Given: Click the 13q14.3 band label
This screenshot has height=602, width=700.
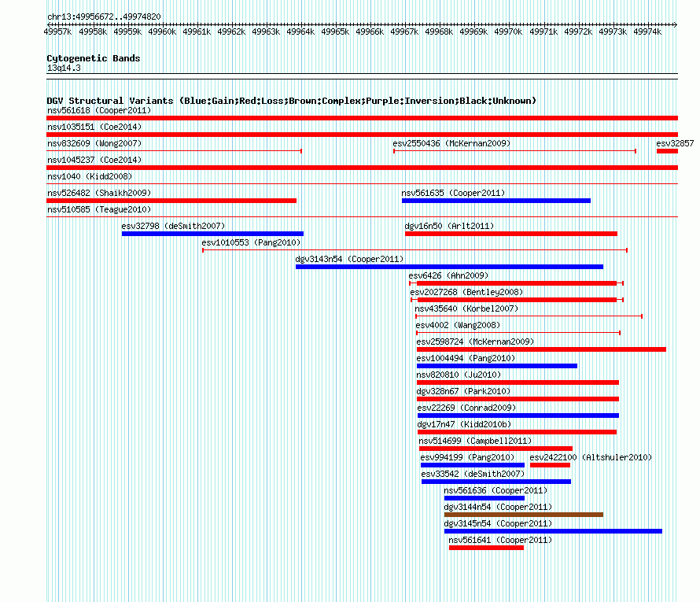Looking at the screenshot, I should tap(64, 68).
